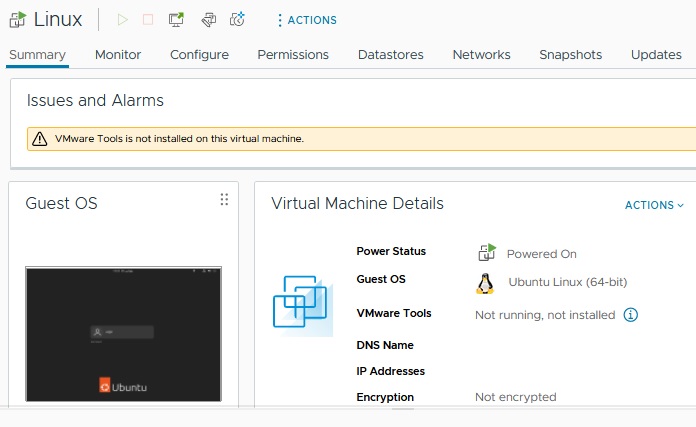The image size is (696, 427).
Task: Click the VMware Tools info icon
Action: pyautogui.click(x=630, y=314)
